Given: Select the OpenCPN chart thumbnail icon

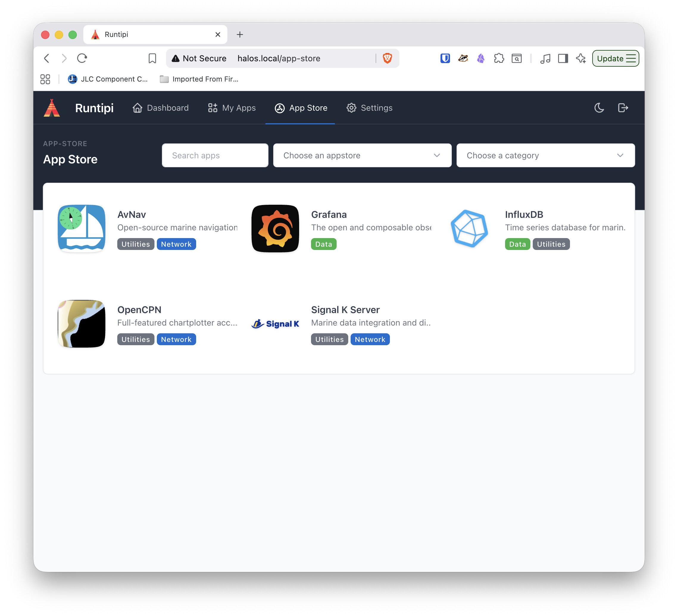Looking at the screenshot, I should [x=81, y=323].
